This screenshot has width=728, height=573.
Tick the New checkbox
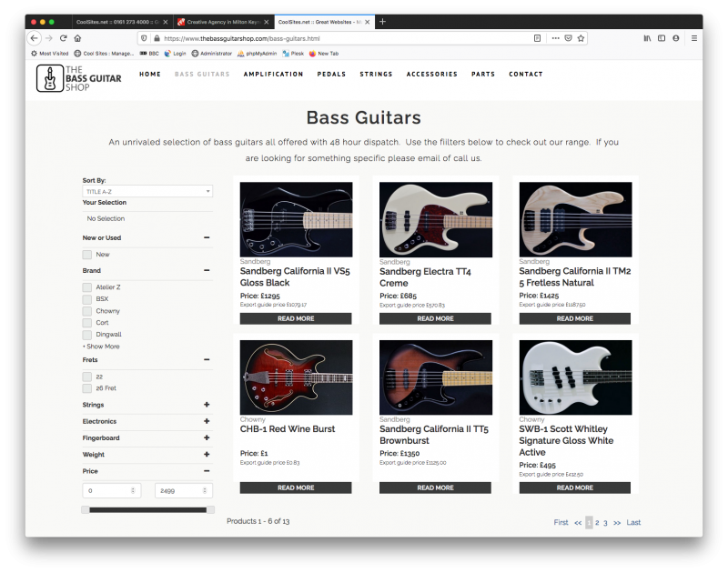pyautogui.click(x=86, y=255)
